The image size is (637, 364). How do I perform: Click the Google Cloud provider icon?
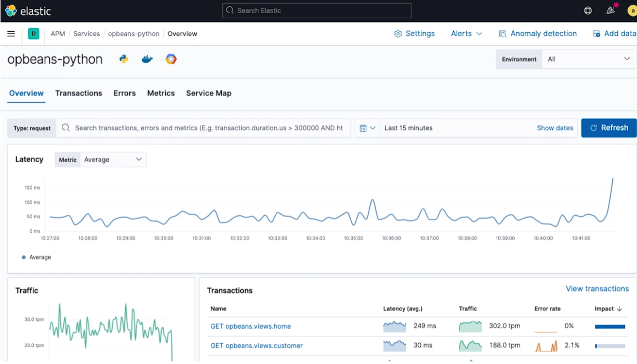point(171,59)
